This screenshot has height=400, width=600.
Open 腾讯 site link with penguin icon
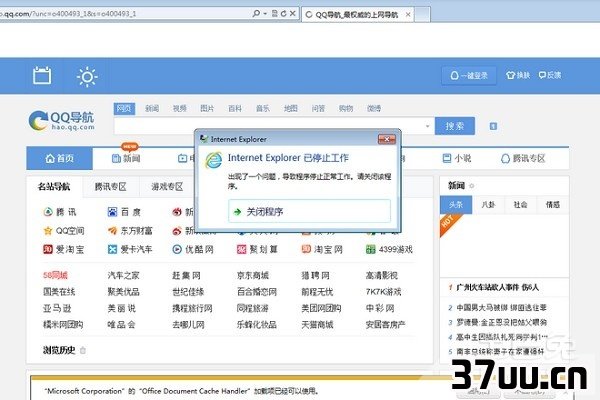click(60, 212)
